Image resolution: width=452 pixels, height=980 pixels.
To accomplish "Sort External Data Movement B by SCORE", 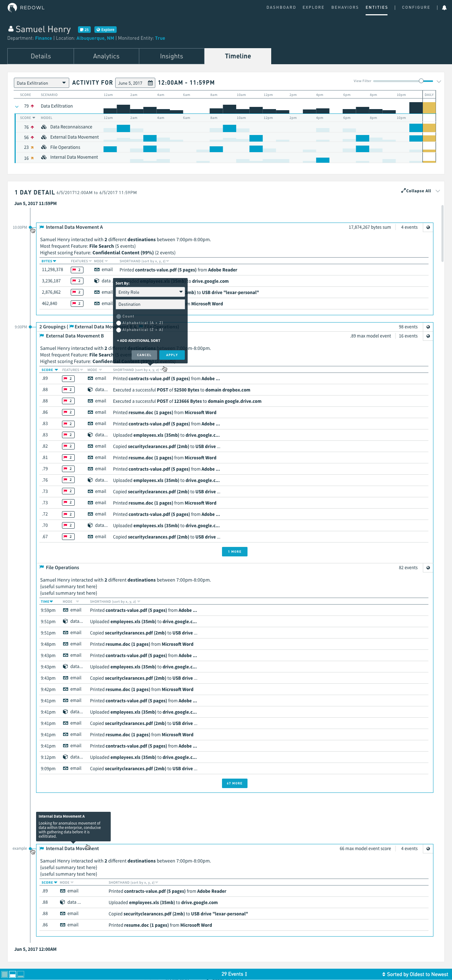I will coord(50,370).
